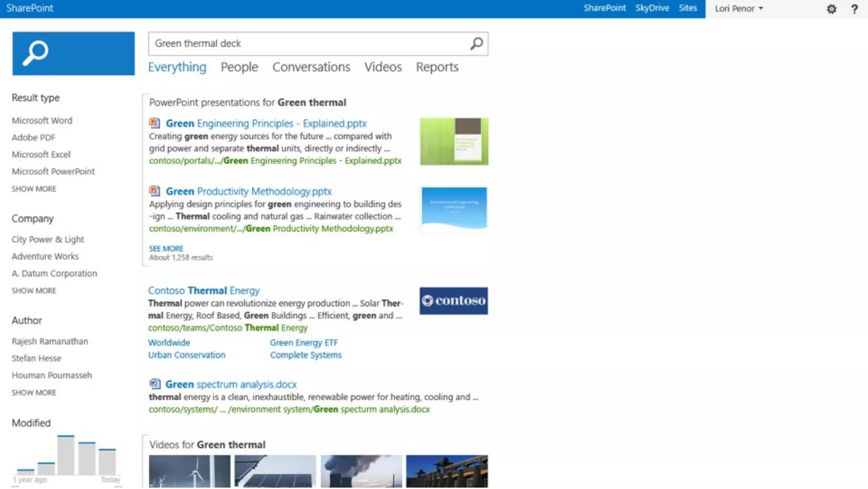The width and height of the screenshot is (868, 489).
Task: Click the large blue search logo tile
Action: pyautogui.click(x=73, y=53)
